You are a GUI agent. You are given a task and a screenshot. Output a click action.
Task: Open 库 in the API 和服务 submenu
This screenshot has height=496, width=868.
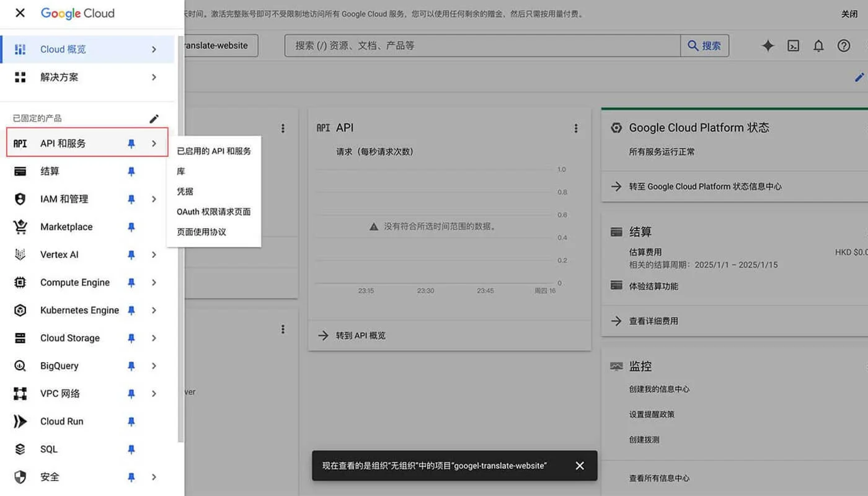tap(180, 170)
